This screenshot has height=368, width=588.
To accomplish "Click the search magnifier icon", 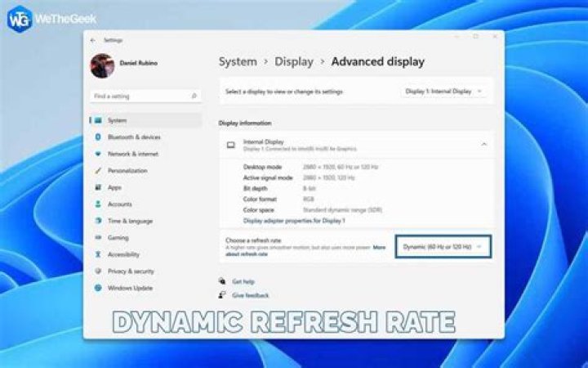I will [x=194, y=96].
